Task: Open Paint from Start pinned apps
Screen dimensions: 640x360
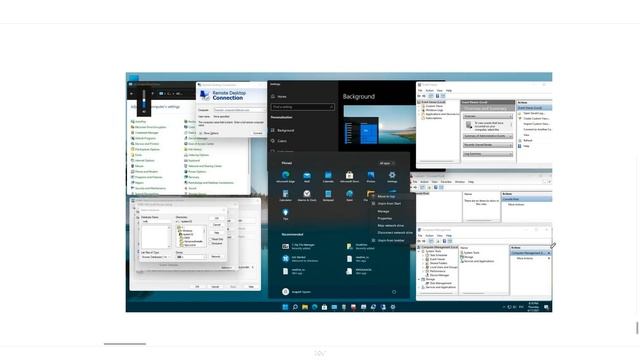Action: pyautogui.click(x=349, y=195)
